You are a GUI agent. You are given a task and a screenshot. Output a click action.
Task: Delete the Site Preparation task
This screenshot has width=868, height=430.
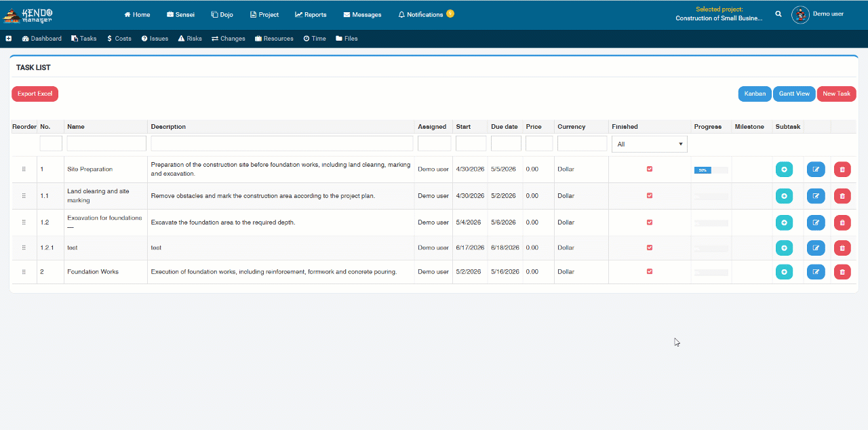[842, 170]
